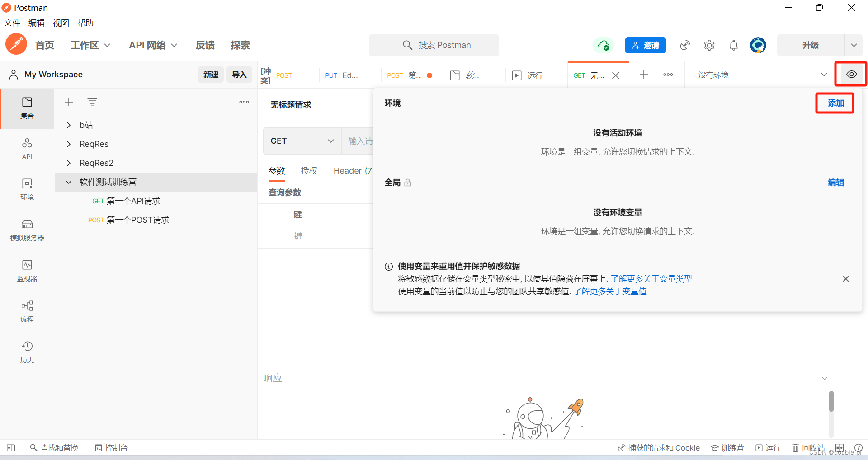Open 反馈 in top navigation
Image resolution: width=868 pixels, height=460 pixels.
tap(205, 45)
